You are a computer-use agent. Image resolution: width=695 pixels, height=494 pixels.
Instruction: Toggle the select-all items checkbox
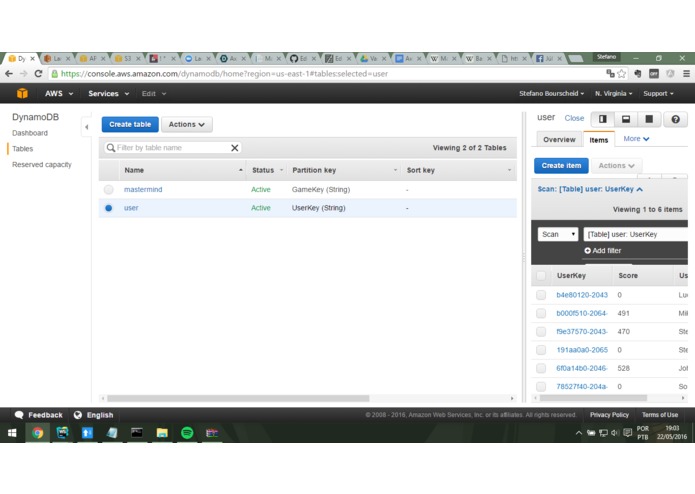pyautogui.click(x=541, y=276)
